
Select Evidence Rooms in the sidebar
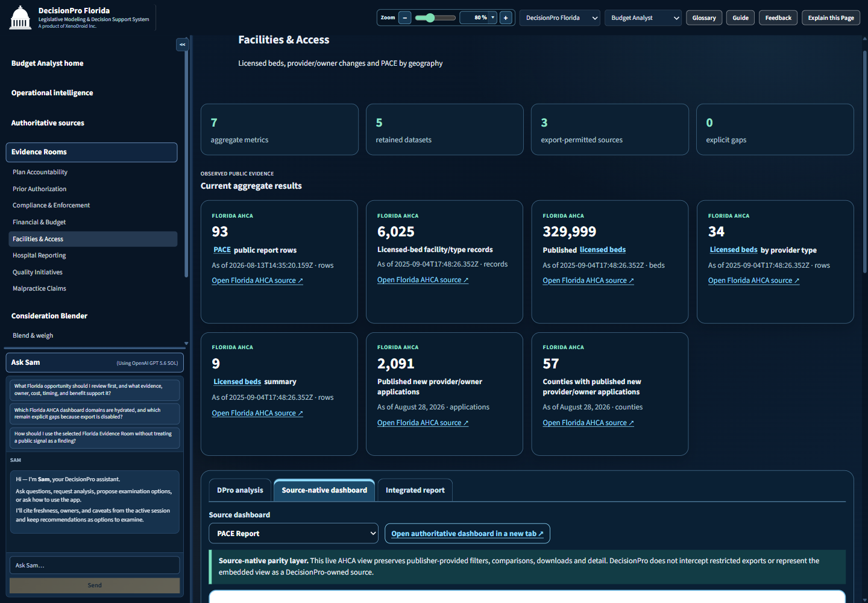(x=92, y=152)
